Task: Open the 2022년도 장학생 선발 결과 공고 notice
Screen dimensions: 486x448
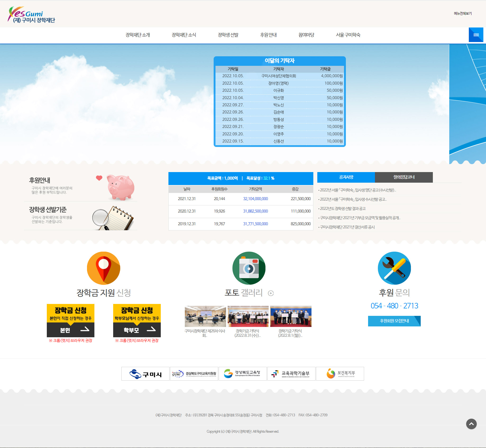Action: coord(343,209)
